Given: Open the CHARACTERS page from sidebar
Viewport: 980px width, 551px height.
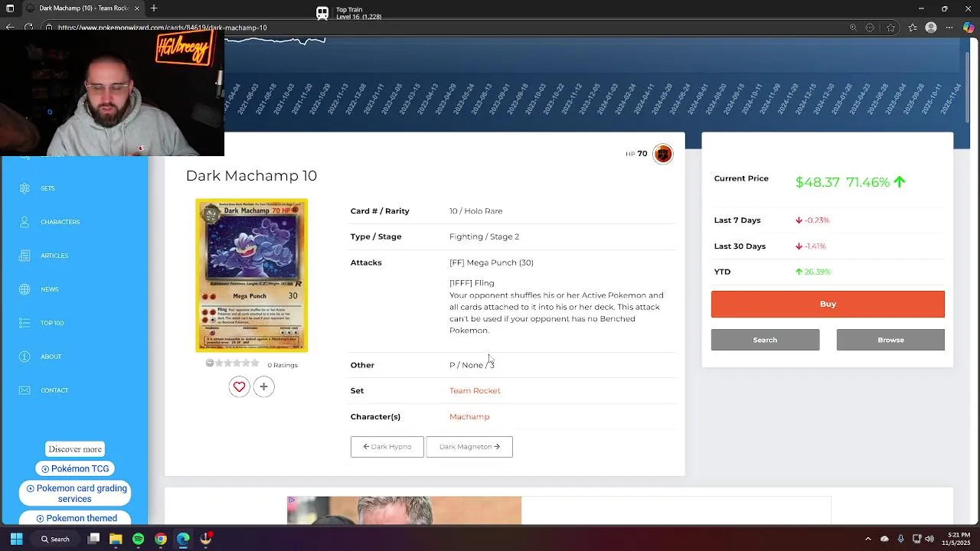Looking at the screenshot, I should point(60,222).
